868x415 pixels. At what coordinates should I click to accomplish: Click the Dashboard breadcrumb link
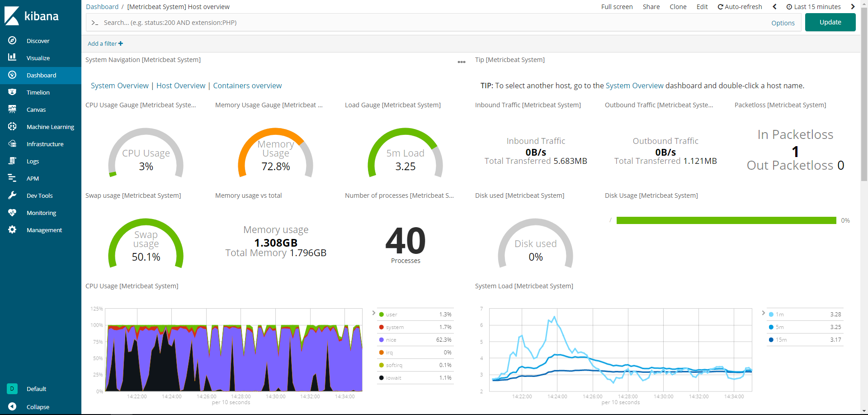(102, 7)
